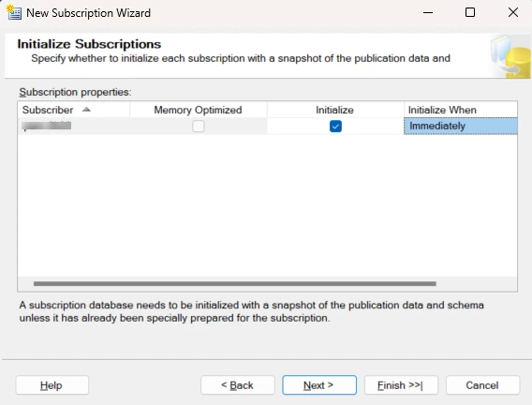Minimize the wizard window

[x=428, y=12]
